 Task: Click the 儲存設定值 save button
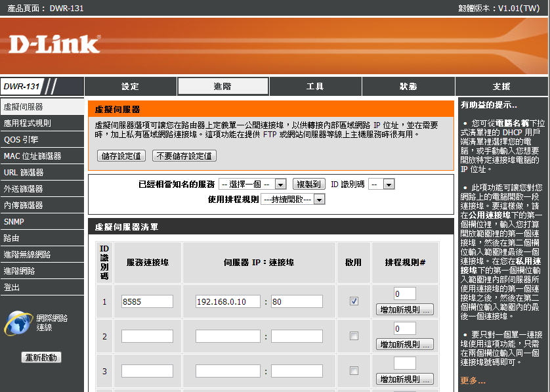coord(122,156)
